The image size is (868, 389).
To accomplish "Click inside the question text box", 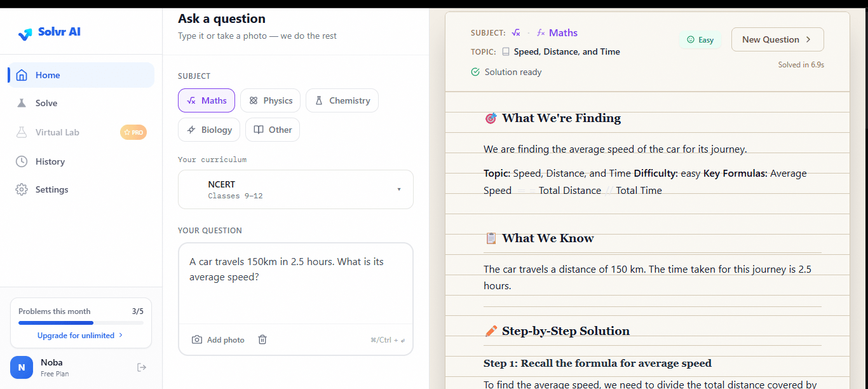I will (x=295, y=283).
